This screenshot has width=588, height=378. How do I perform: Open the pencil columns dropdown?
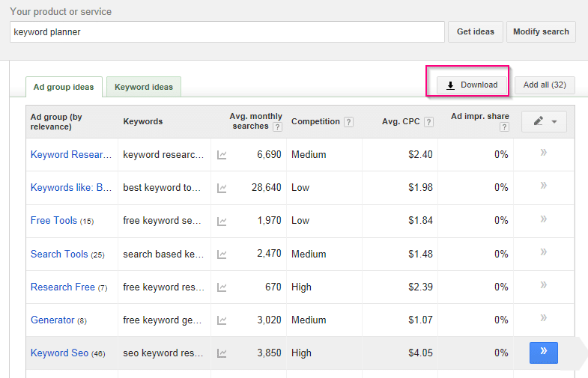[544, 121]
